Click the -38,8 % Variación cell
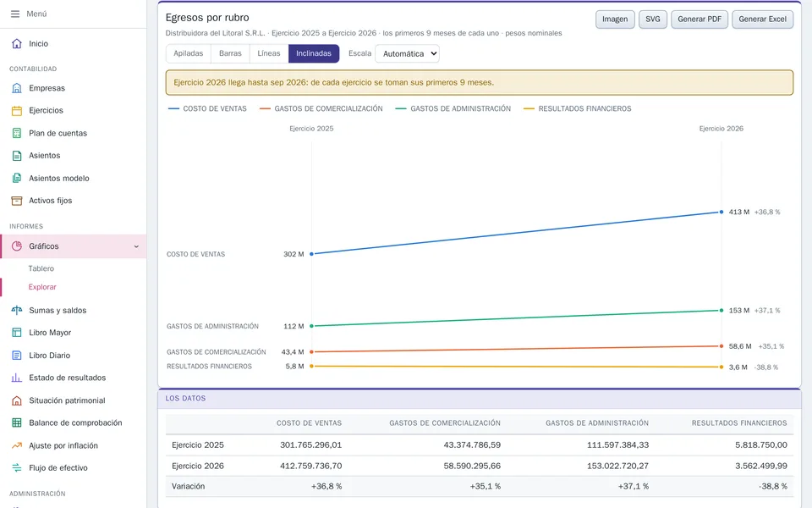This screenshot has height=508, width=812. [772, 487]
